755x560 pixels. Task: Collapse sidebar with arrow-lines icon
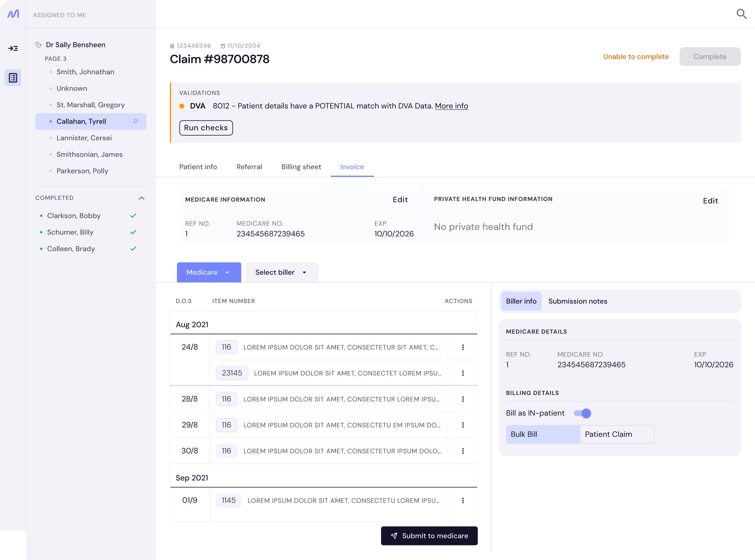coord(13,48)
